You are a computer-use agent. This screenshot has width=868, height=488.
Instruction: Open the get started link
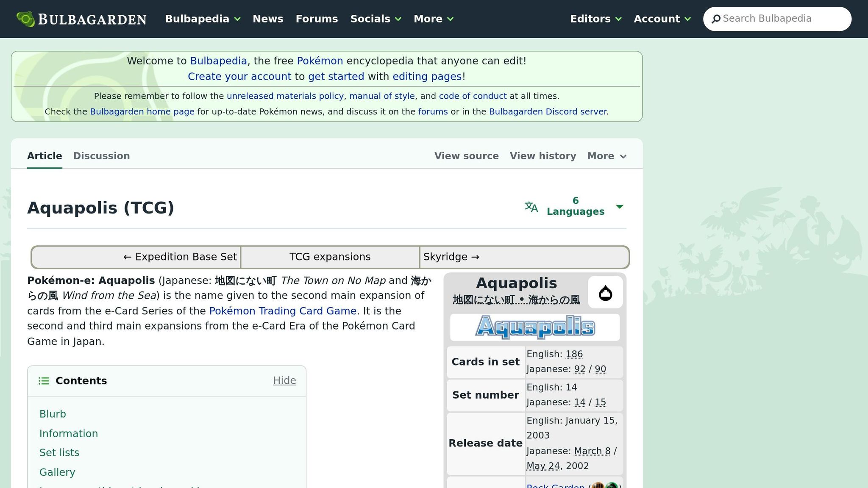[336, 77]
